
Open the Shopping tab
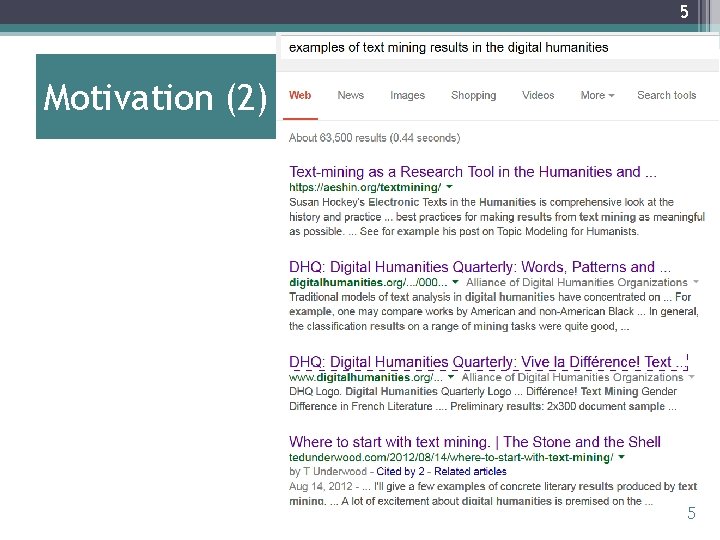tap(473, 95)
